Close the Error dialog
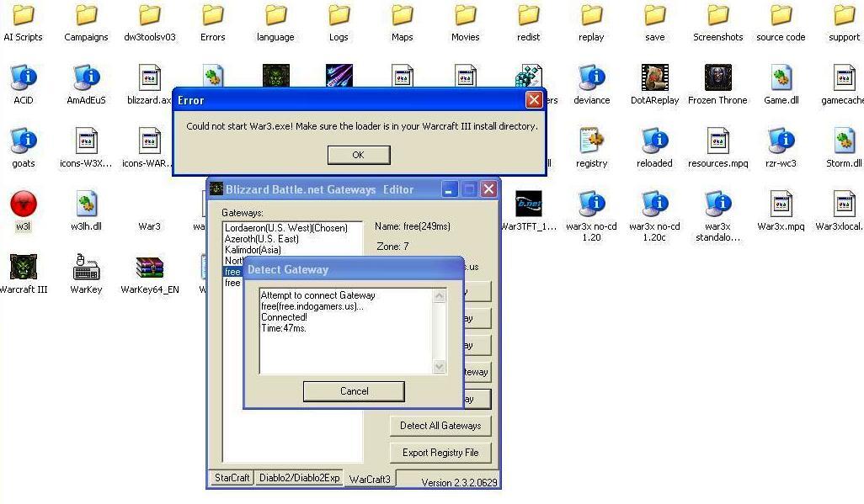 (x=533, y=99)
